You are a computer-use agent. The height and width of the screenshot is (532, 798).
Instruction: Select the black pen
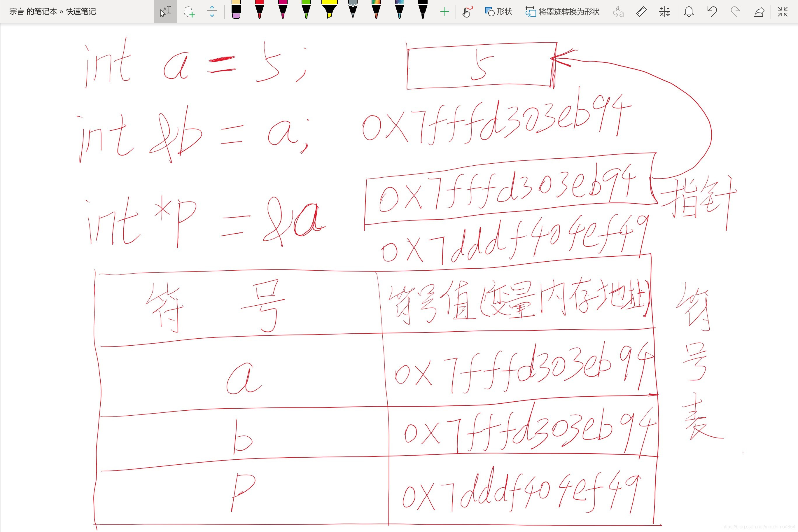(x=423, y=10)
